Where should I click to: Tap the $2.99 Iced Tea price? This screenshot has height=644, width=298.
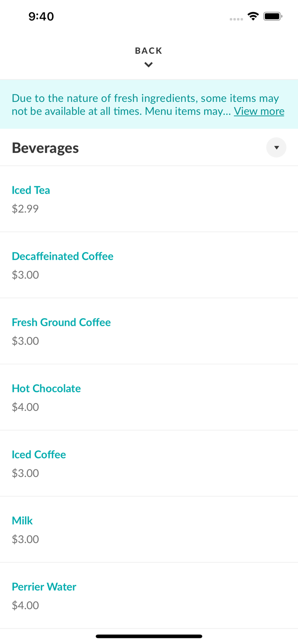click(25, 209)
